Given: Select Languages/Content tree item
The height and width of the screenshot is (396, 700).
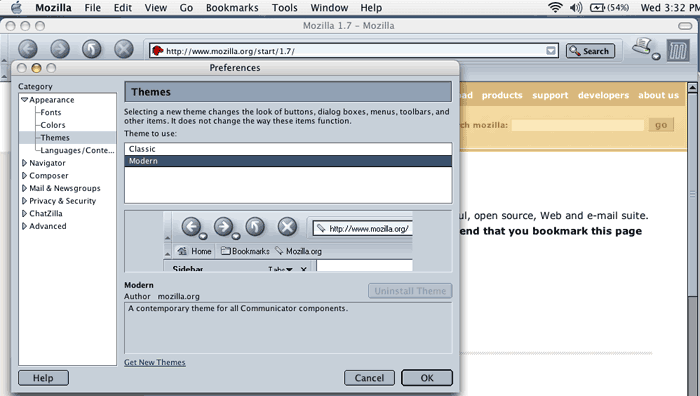Looking at the screenshot, I should click(77, 150).
